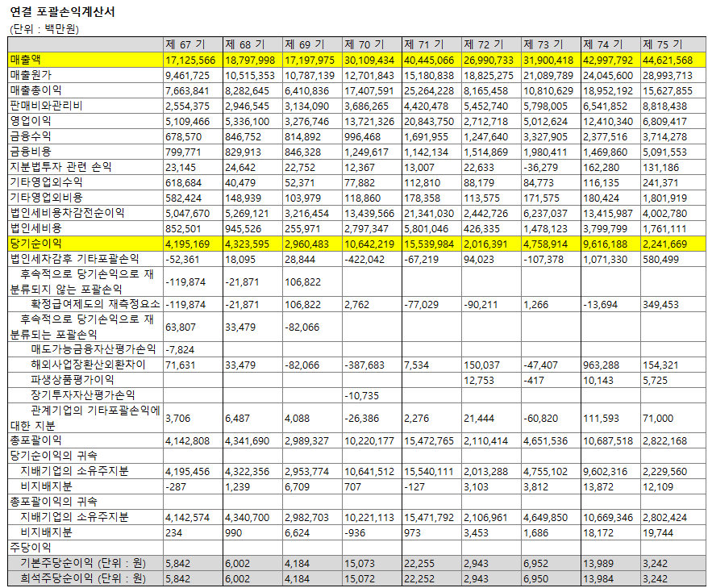Image resolution: width=708 pixels, height=588 pixels.
Task: Click the 기타영업외비용 row label
Action: coord(46,198)
